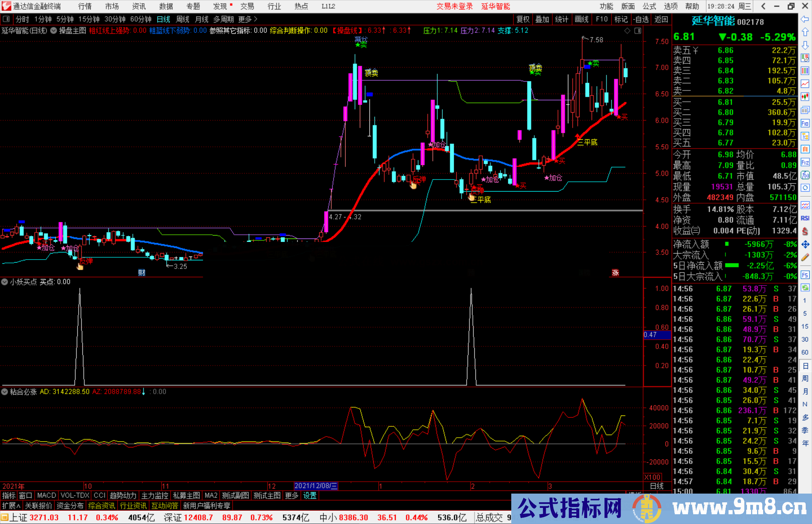Click the 2021/12/08 date marker on timeline

pyautogui.click(x=316, y=486)
